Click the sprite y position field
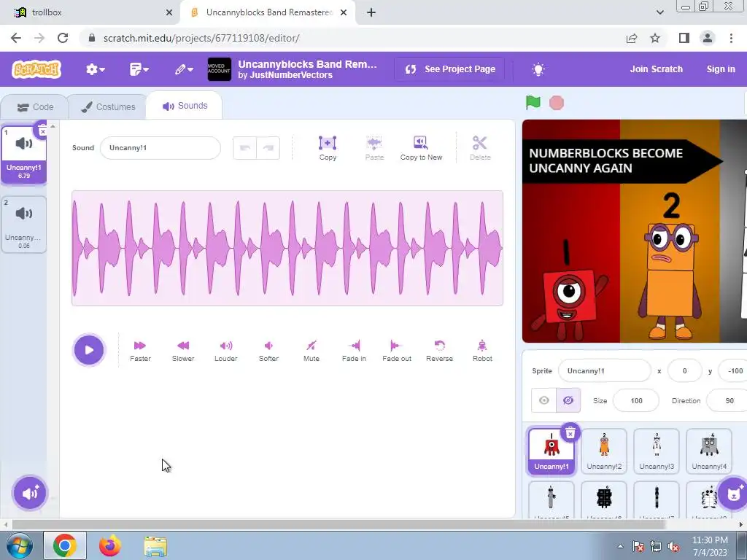The width and height of the screenshot is (747, 560). [x=732, y=371]
